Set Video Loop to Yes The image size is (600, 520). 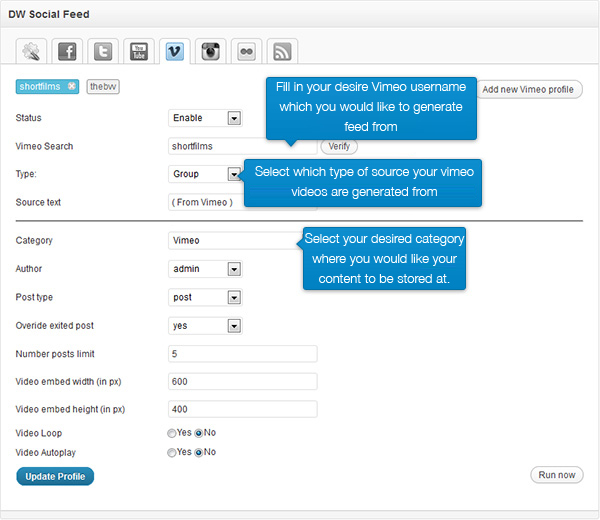coord(171,433)
